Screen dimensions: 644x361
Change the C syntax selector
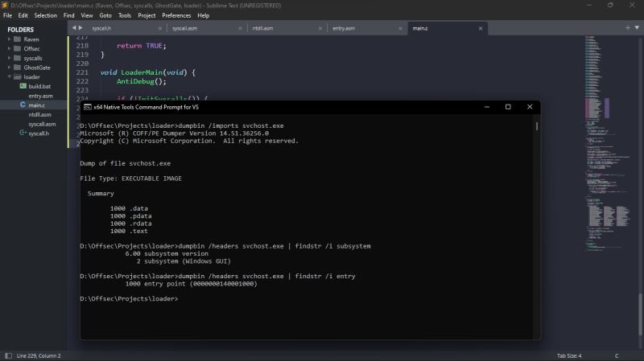617,355
